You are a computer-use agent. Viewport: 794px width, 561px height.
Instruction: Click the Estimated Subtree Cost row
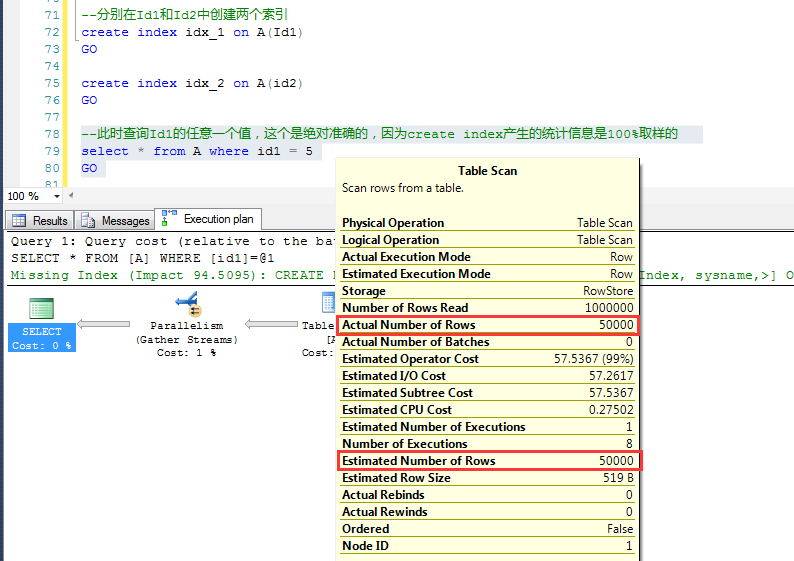coord(488,393)
